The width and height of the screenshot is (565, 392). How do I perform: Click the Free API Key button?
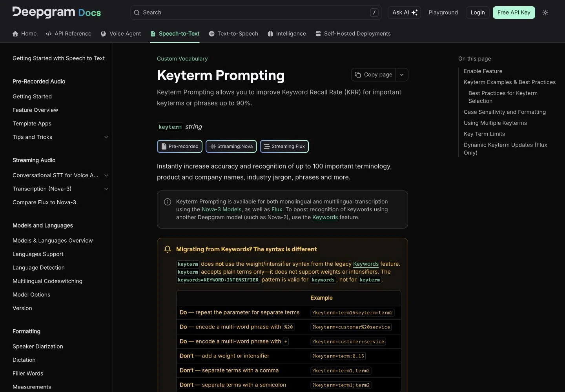(x=514, y=13)
